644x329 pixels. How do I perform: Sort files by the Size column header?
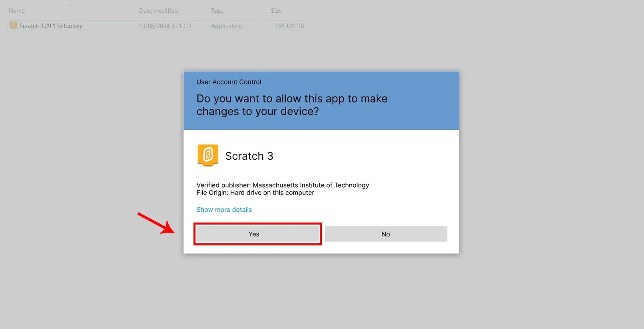pos(276,11)
